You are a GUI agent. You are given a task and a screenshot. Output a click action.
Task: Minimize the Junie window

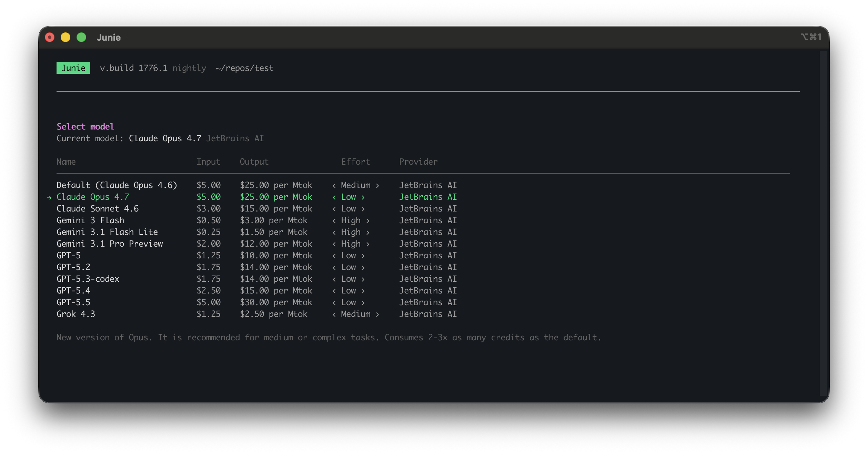(65, 37)
